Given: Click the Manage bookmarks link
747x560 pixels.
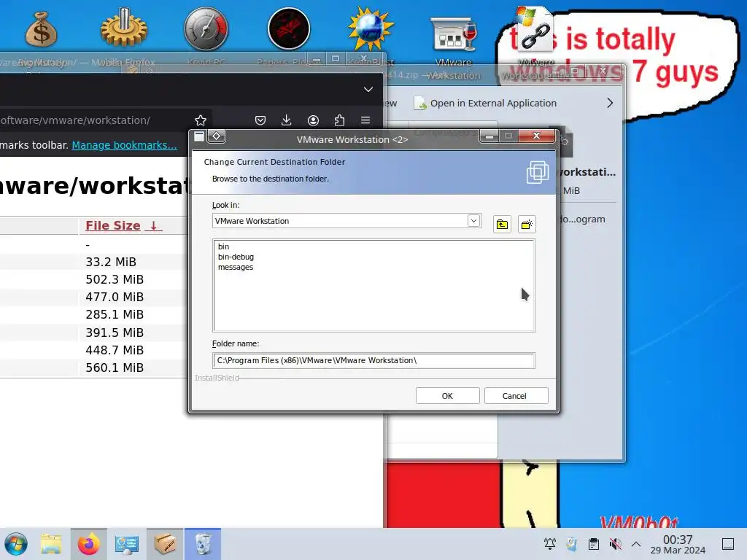Looking at the screenshot, I should point(124,145).
